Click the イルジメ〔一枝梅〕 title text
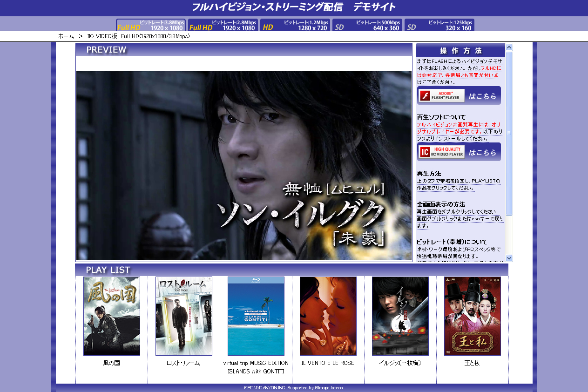Screen dimensions: 588x392 pyautogui.click(x=400, y=363)
